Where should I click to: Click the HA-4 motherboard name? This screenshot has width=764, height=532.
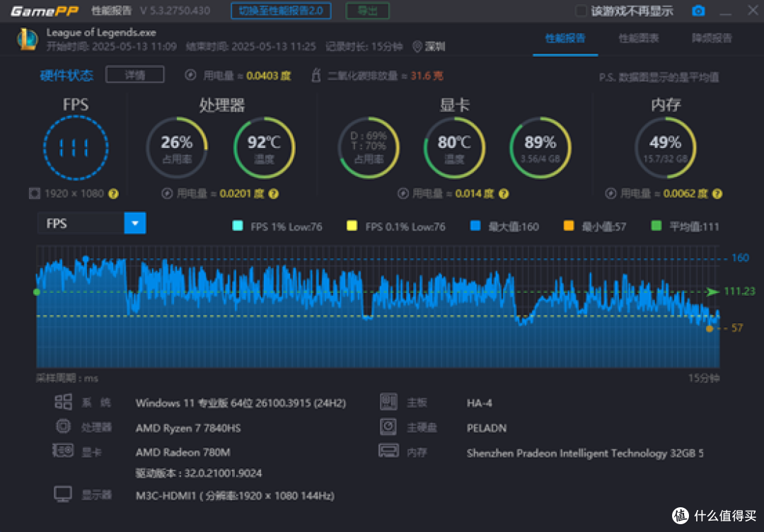(x=480, y=403)
